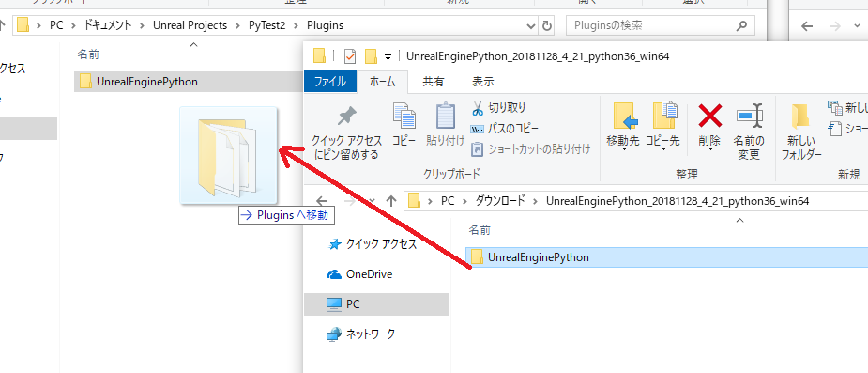868x373 pixels.
Task: Click Paste Shortcut in the clipboard group
Action: [531, 149]
